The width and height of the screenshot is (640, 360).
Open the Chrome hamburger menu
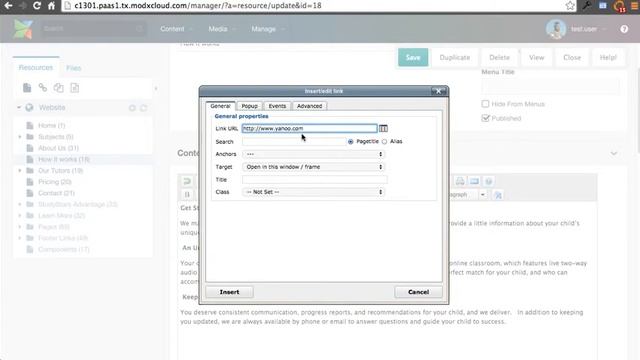[635, 6]
